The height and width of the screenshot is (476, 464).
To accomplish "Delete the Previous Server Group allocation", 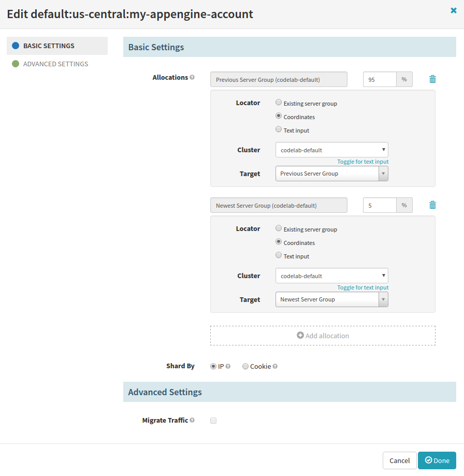I will (x=432, y=79).
